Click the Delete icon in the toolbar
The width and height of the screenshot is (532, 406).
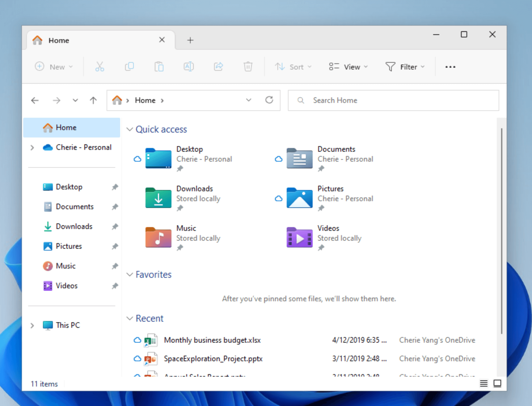(x=247, y=66)
